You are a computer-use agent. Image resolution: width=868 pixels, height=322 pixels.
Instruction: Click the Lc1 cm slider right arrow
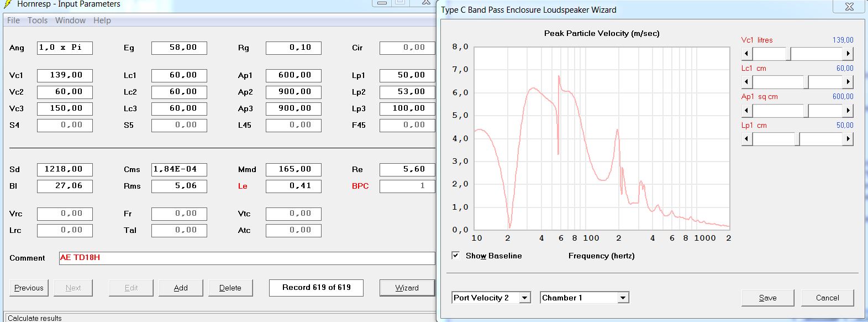(848, 82)
